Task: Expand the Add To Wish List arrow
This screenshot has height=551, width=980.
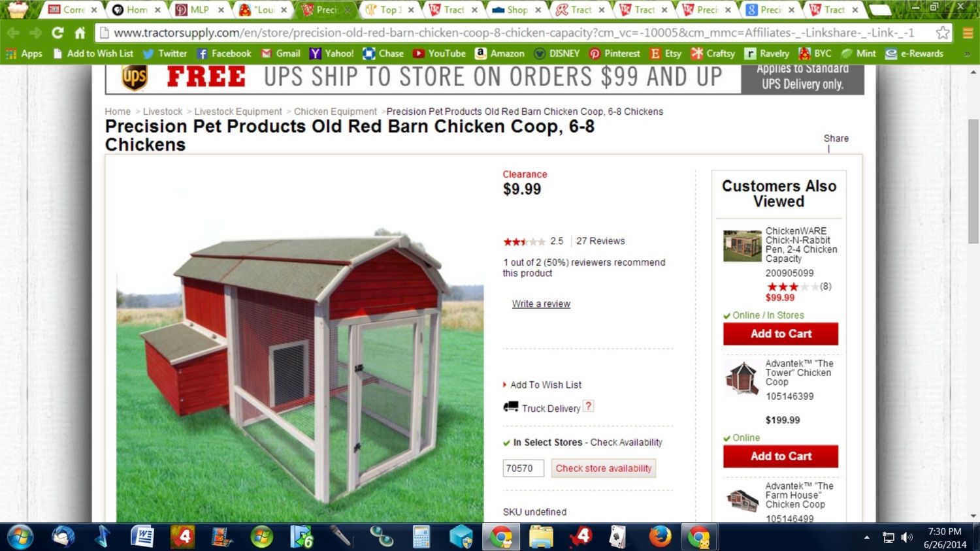Action: pos(505,385)
